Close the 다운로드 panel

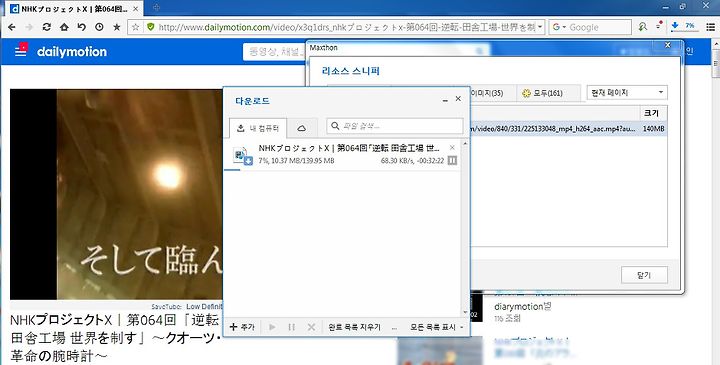[458, 99]
